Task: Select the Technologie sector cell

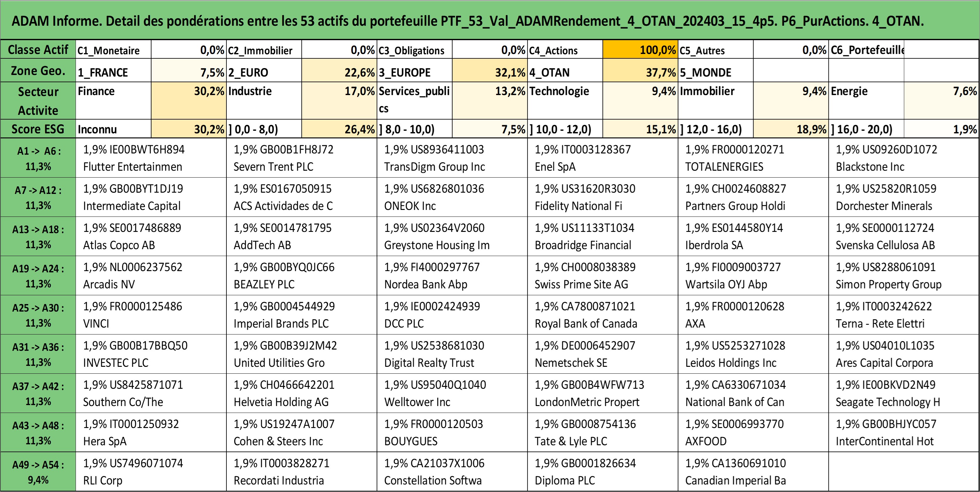Action: (565, 101)
